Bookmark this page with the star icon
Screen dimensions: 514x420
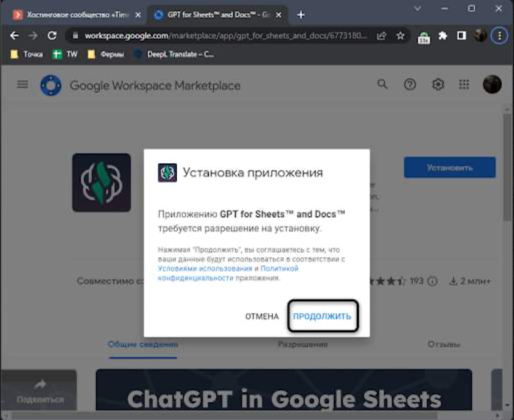pos(400,36)
